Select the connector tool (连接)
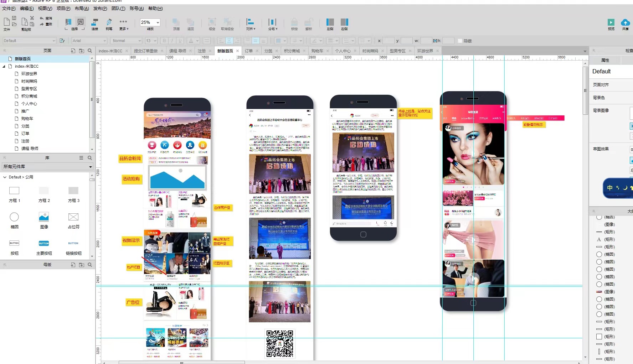This screenshot has height=364, width=633. pyautogui.click(x=95, y=24)
